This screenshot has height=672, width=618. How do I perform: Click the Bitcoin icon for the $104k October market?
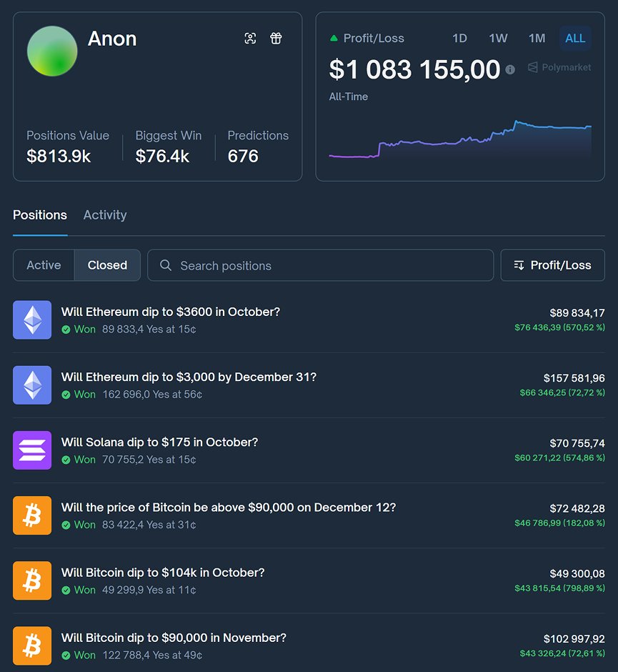32,580
